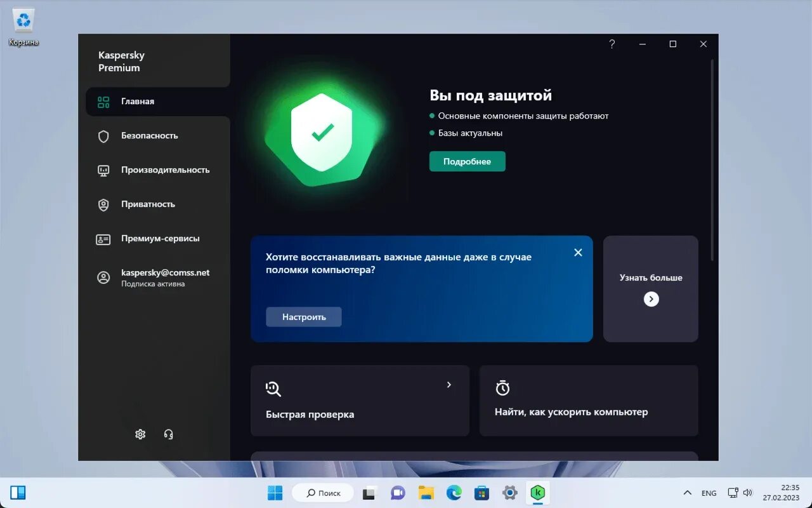Click the dashboard grid icon beside Главная

coord(103,102)
